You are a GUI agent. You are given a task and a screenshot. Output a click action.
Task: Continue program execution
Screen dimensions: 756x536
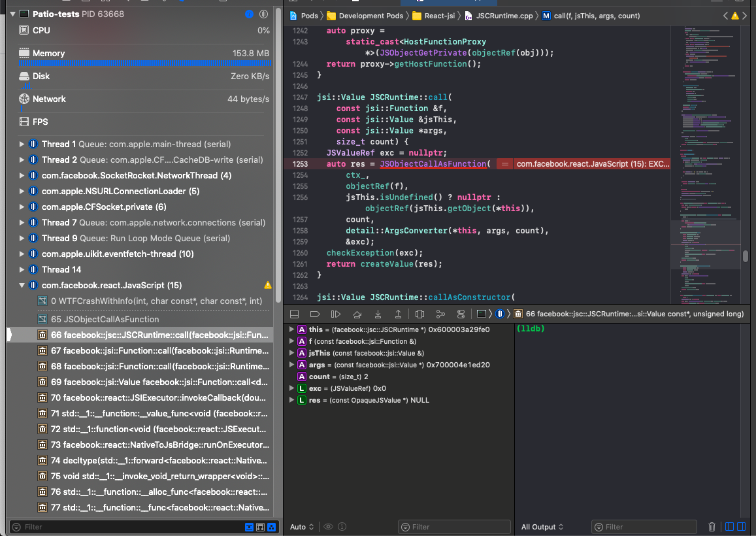coord(336,314)
